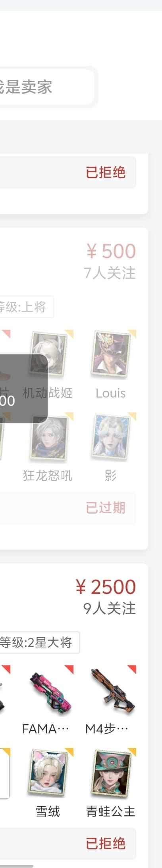Dismiss the dark gray toast overlay
Image resolution: width=162 pixels, height=868 pixels.
pyautogui.click(x=24, y=388)
